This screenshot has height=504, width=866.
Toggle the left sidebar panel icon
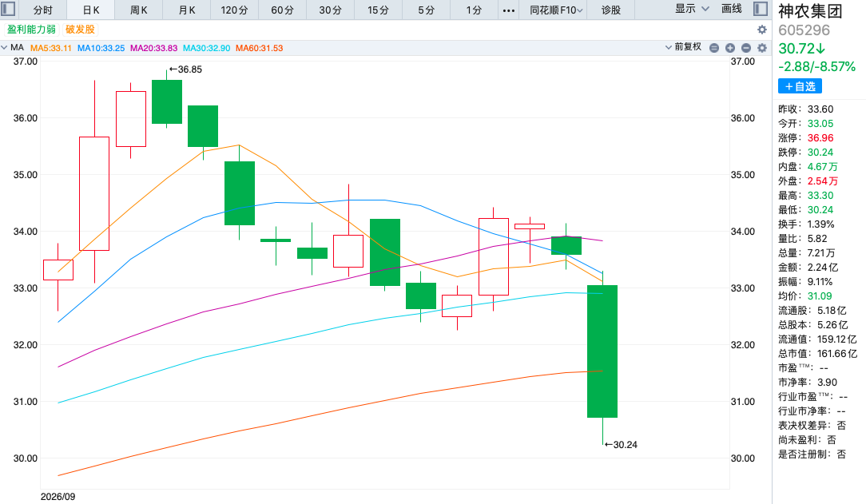(8, 9)
